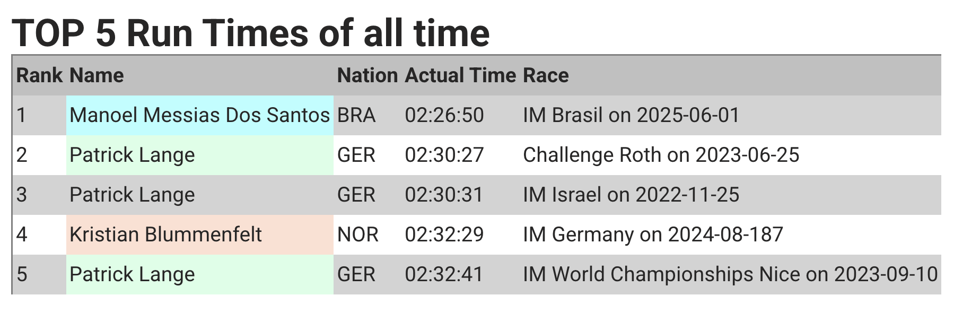Click the Actual Time column header

pos(460,75)
